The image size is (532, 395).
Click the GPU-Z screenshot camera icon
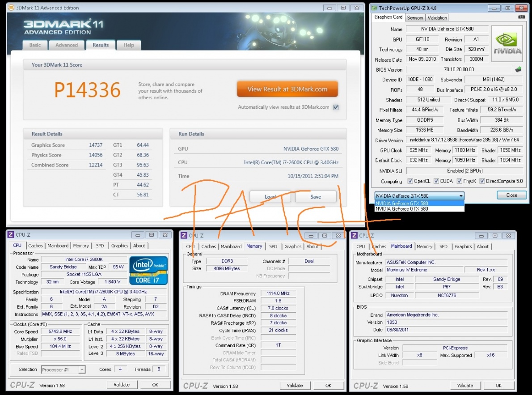(521, 17)
